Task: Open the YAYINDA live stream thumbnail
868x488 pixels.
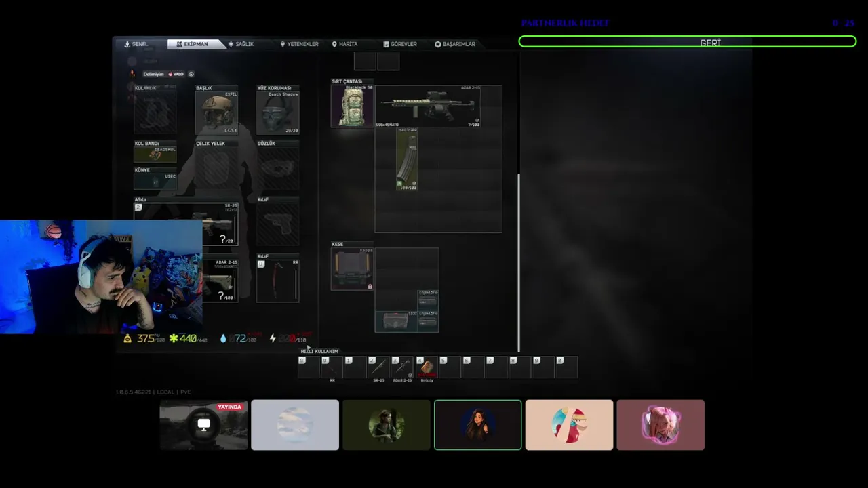Action: (x=203, y=425)
